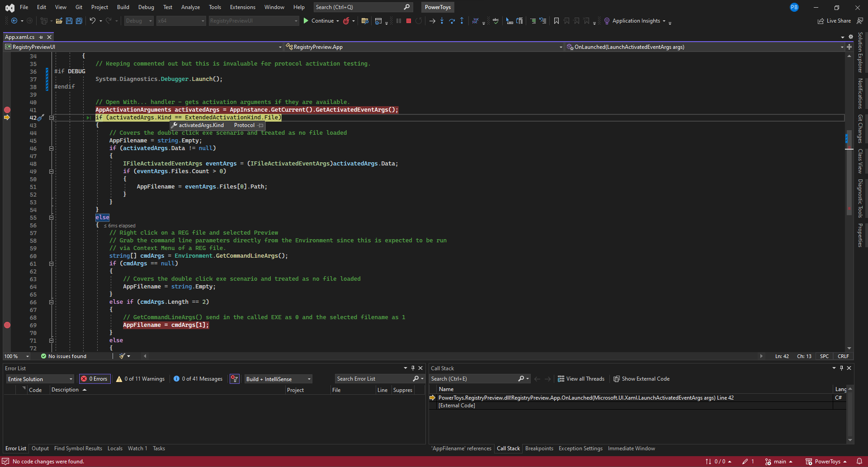Screen dimensions: 868x467
Task: Select the Step Over debug icon
Action: tap(452, 21)
